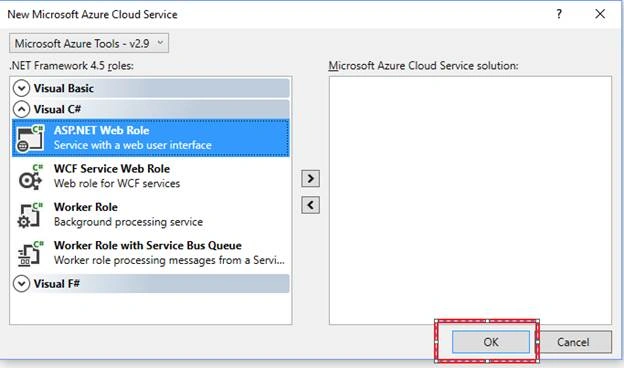The width and height of the screenshot is (624, 368).
Task: Click the Cancel button
Action: [x=573, y=342]
